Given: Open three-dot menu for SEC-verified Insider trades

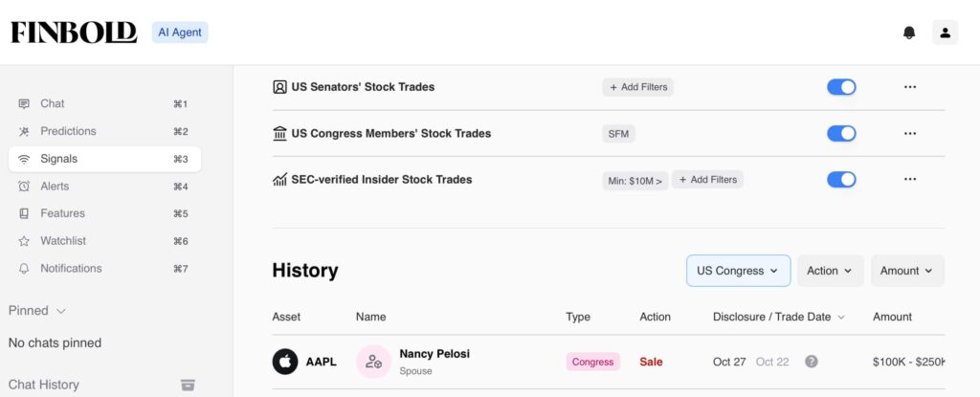Looking at the screenshot, I should point(909,179).
